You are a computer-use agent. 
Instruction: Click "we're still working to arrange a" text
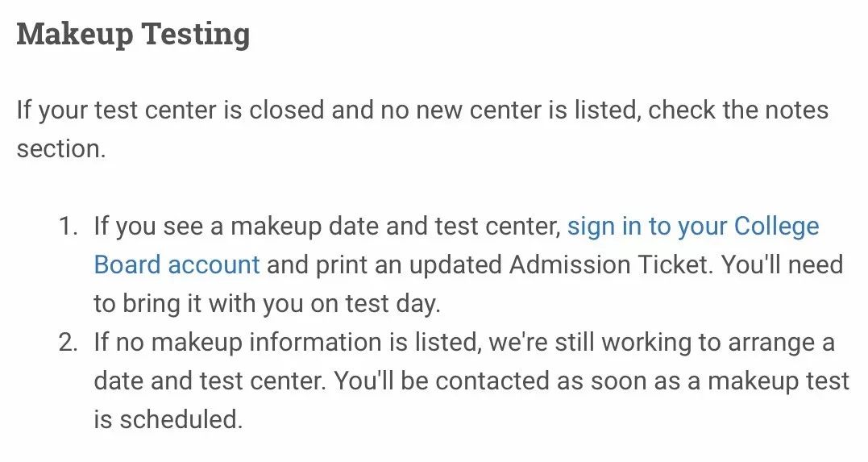[x=662, y=343]
